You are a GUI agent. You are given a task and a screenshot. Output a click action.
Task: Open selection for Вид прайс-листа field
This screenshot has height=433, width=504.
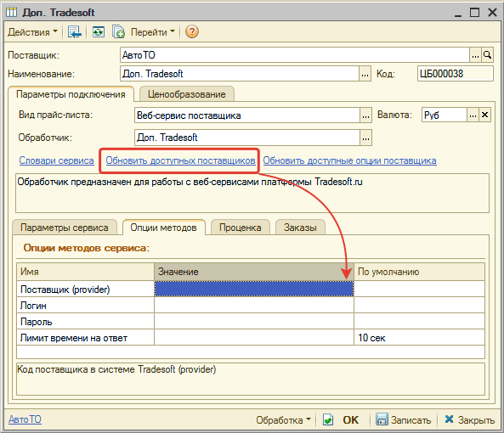click(365, 115)
